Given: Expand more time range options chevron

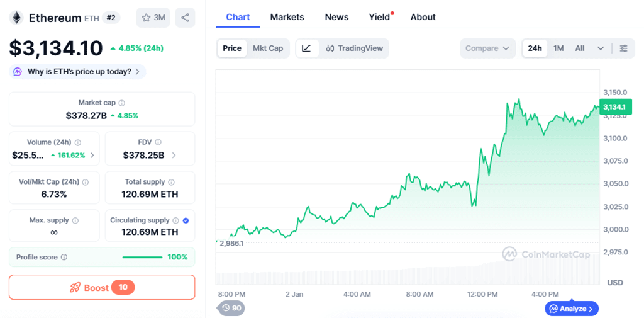Looking at the screenshot, I should coord(601,48).
